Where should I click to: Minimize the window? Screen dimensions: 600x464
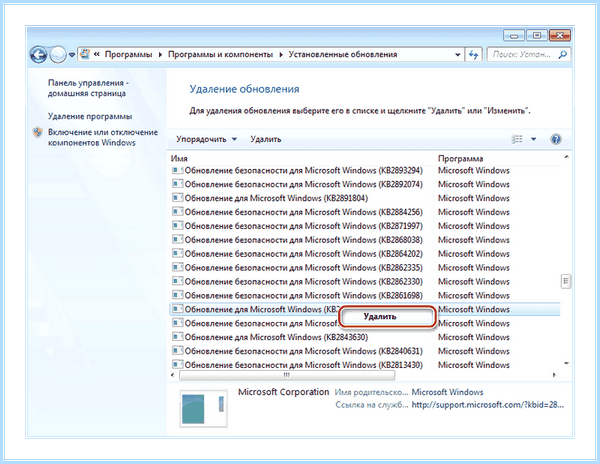[514, 36]
